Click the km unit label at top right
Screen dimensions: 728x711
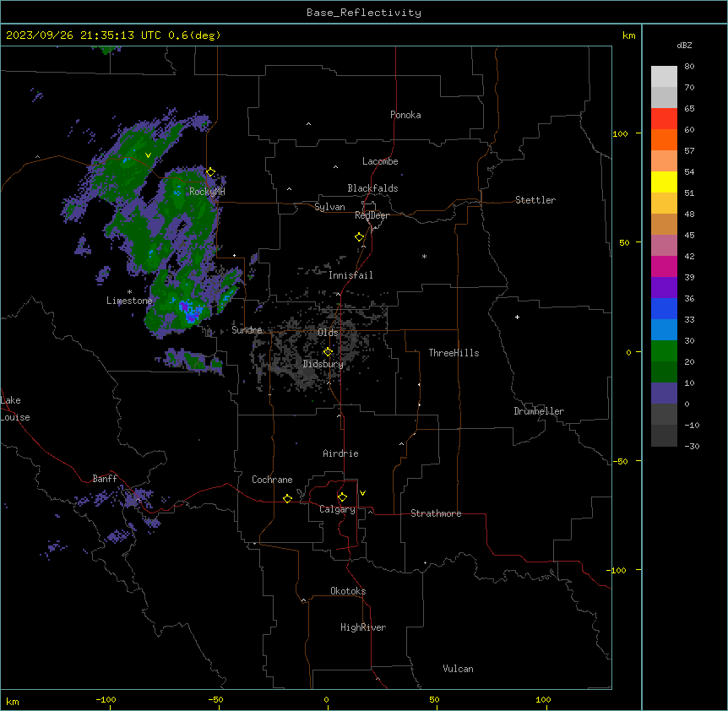click(629, 35)
